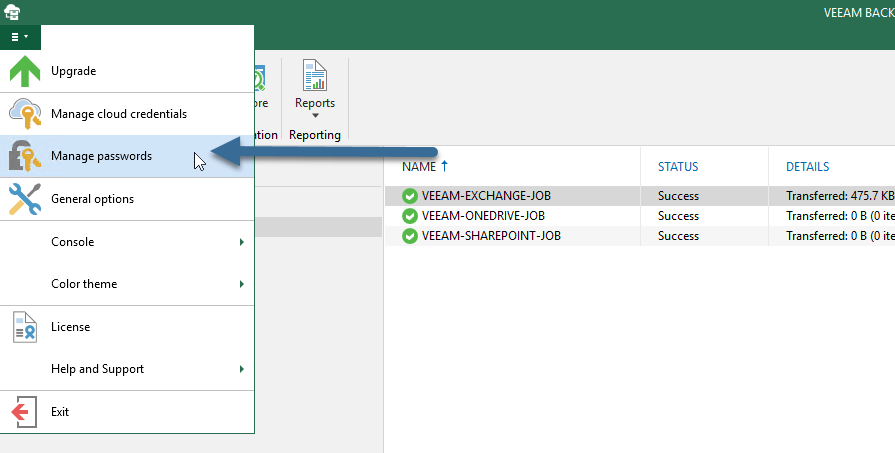Expand Help and Support submenu arrow
The image size is (895, 453).
coord(241,369)
